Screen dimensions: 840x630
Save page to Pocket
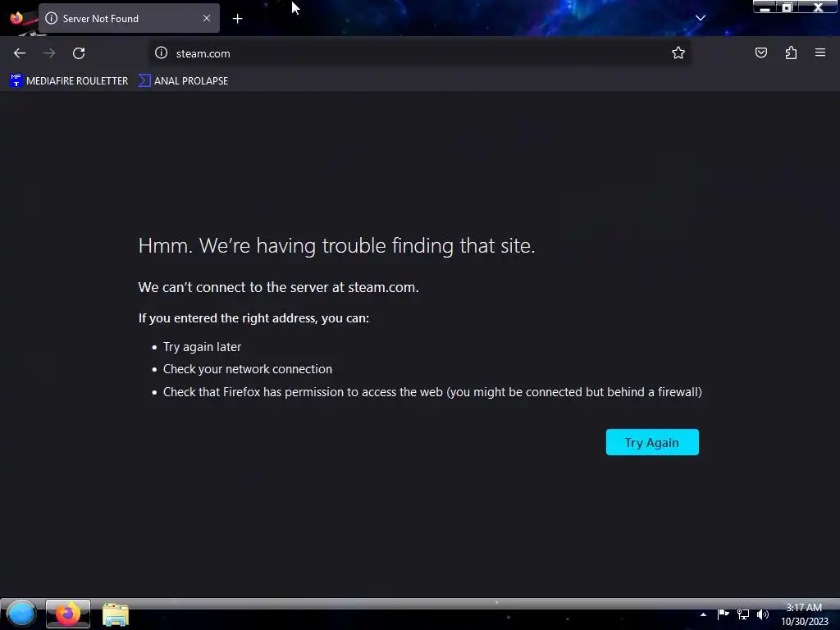coord(761,52)
